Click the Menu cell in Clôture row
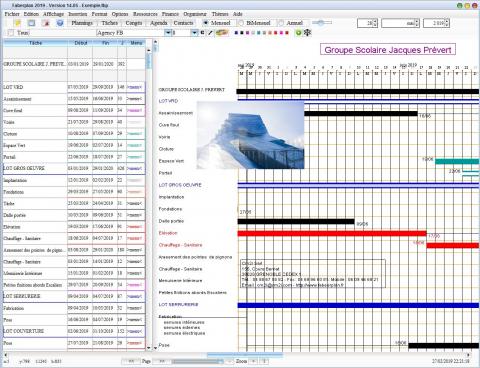Screen dimensions: 480x368 point(136,134)
